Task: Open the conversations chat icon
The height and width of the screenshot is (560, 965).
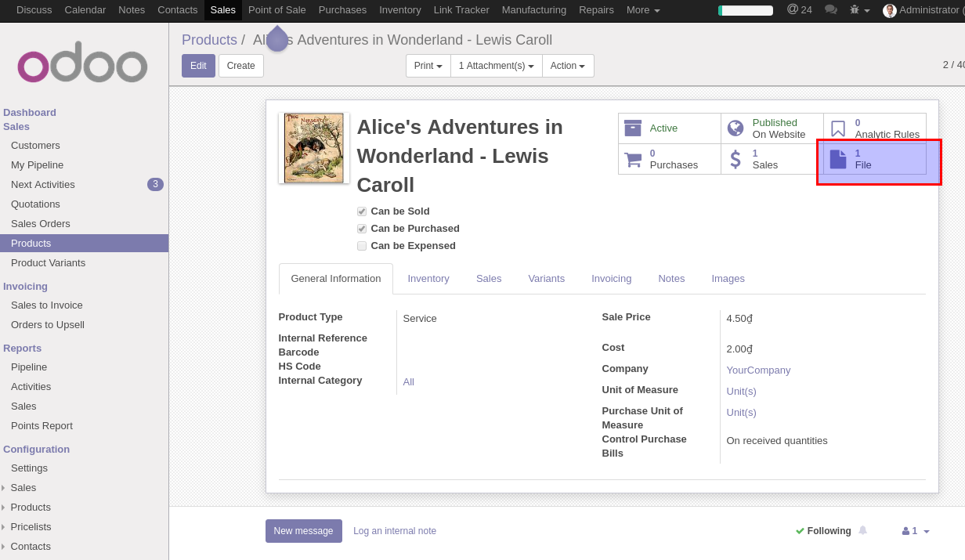Action: (831, 10)
